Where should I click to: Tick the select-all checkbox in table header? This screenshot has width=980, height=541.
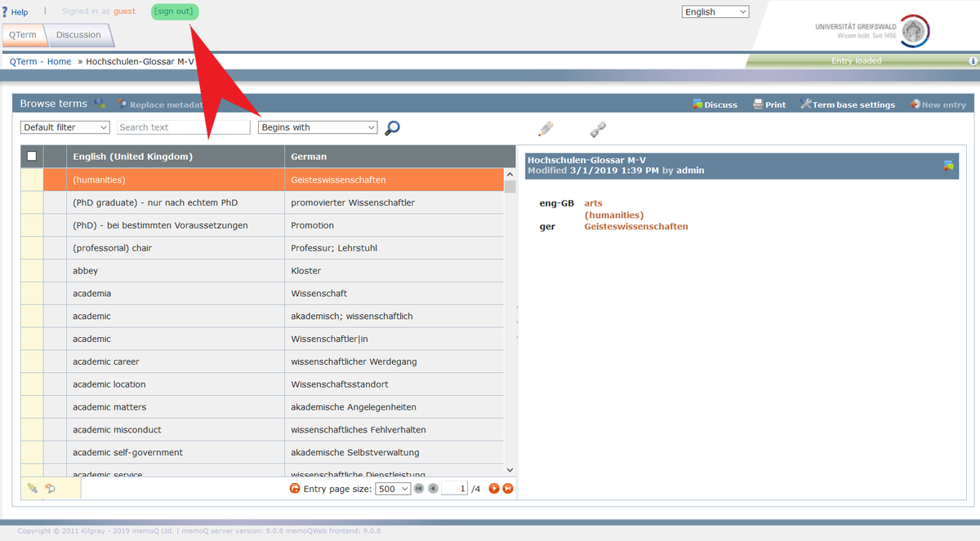32,157
